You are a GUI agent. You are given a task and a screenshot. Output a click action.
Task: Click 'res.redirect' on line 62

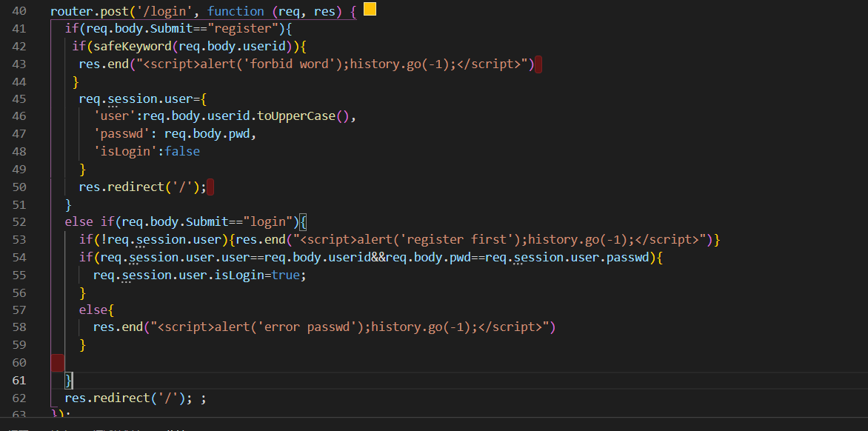coord(107,398)
